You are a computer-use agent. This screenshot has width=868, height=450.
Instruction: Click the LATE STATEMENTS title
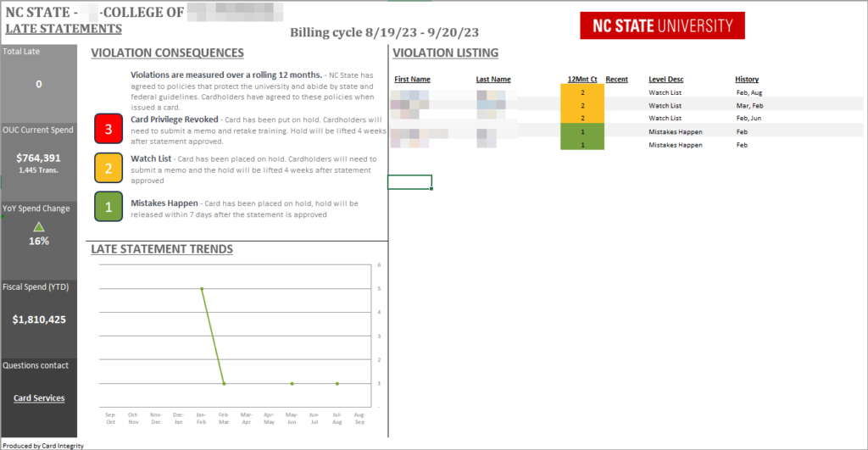pyautogui.click(x=64, y=29)
